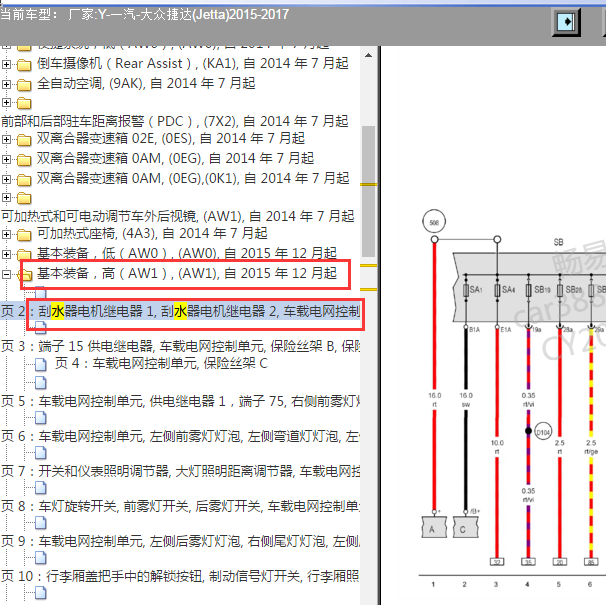Viewport: 606px width, 605px height.
Task: Expand the 可加热式座椅 (4A3) node
Action: [6, 234]
